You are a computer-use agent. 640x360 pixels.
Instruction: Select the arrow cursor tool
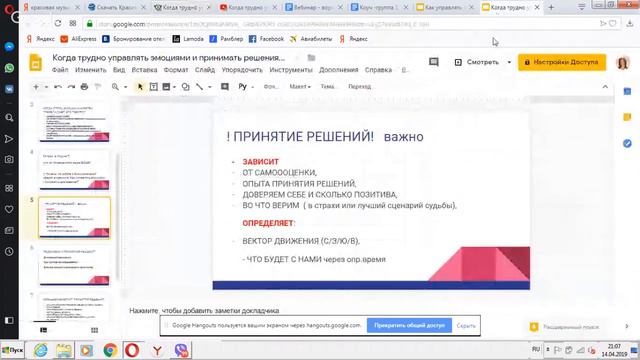point(140,87)
